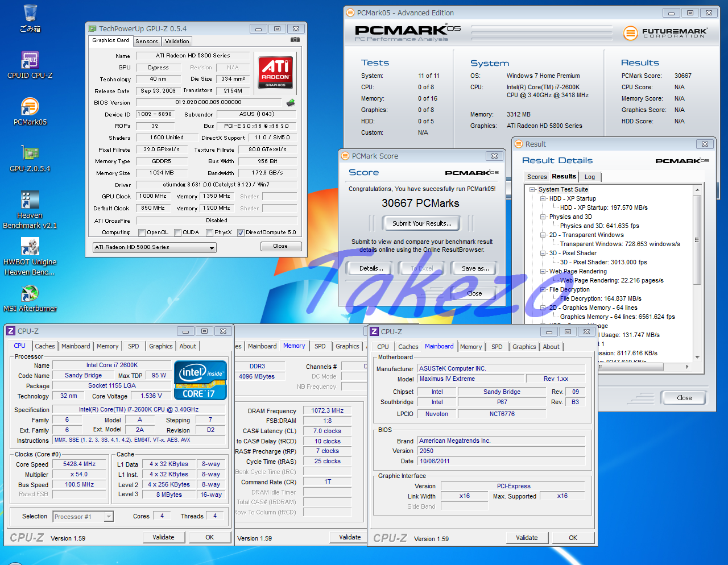The height and width of the screenshot is (565, 728).
Task: Open the Recycle Bin desktop icon
Action: coord(30,18)
